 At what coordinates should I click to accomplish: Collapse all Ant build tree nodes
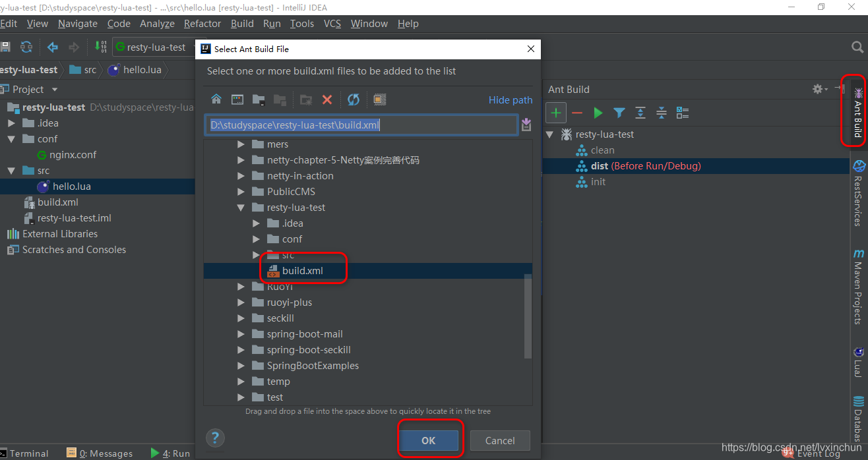pyautogui.click(x=662, y=113)
